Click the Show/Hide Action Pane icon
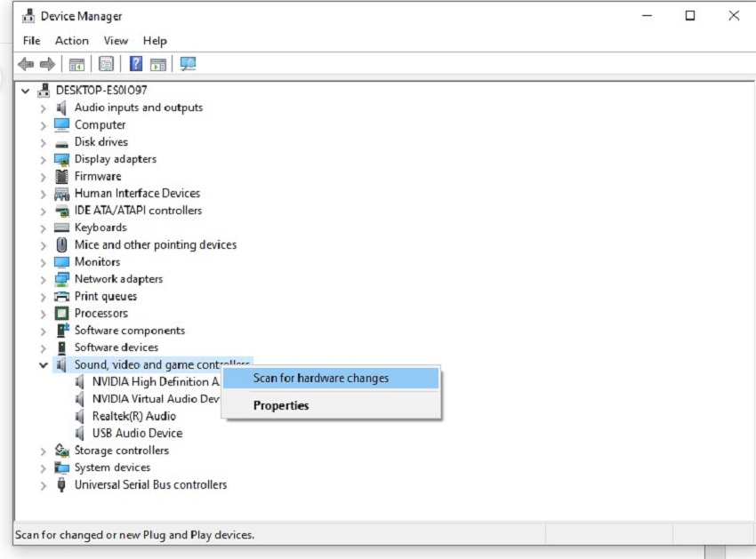756x559 pixels. [x=158, y=64]
